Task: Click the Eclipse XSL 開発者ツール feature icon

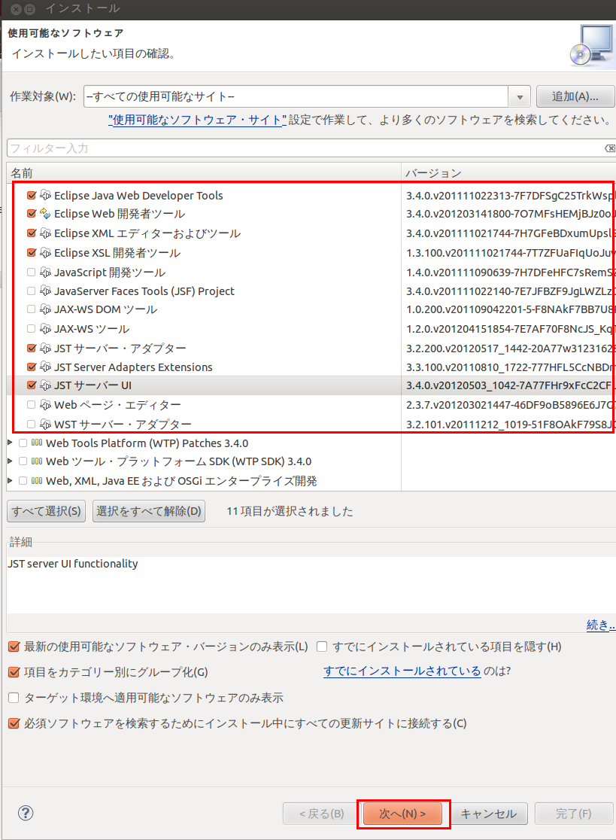Action: [45, 252]
